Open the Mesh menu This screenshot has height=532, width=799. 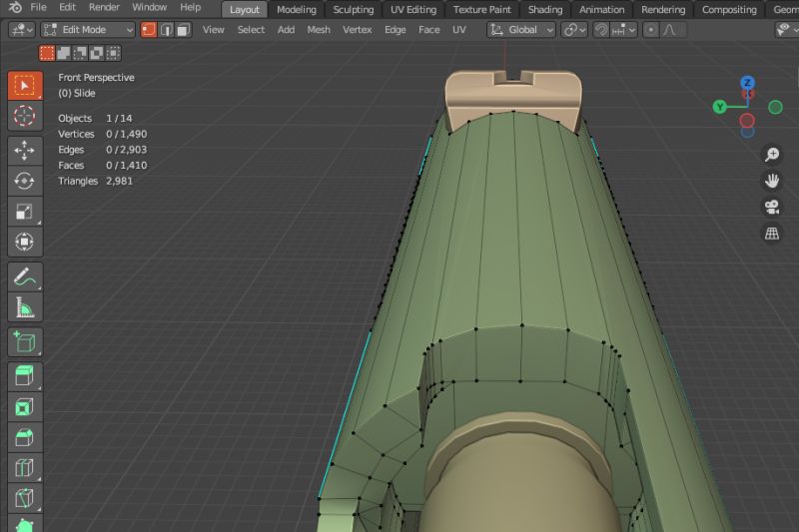319,30
